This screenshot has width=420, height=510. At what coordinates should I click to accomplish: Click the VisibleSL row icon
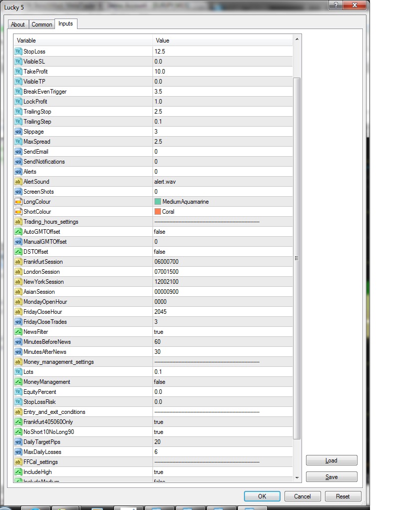18,62
